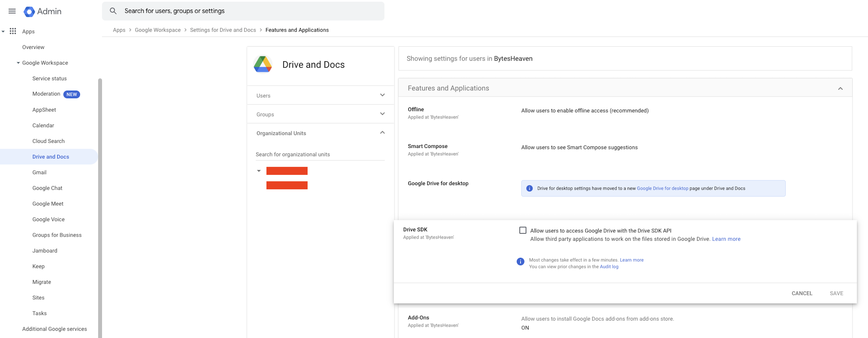Viewport: 868px width, 338px height.
Task: Click the sidebar vertical scrollbar
Action: [x=100, y=208]
